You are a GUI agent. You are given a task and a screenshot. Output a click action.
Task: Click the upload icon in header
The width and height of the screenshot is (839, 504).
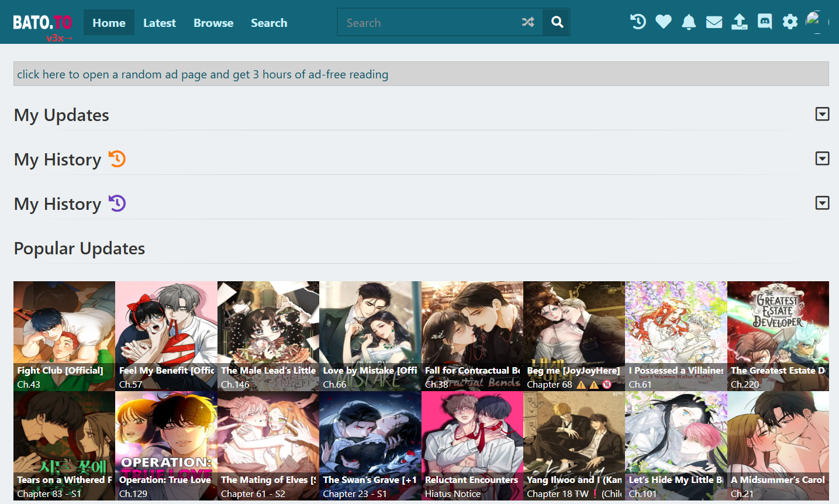(740, 22)
